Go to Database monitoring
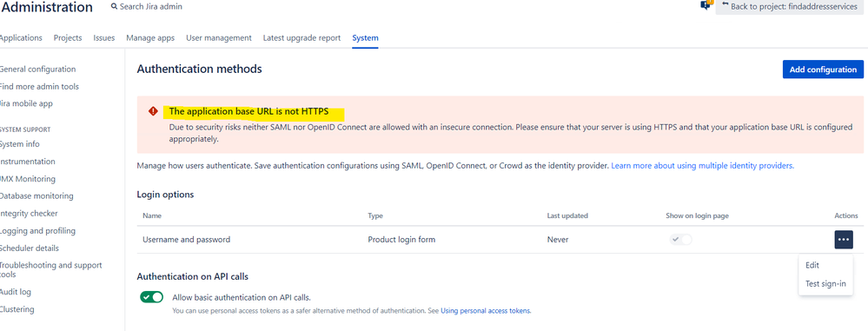Image resolution: width=868 pixels, height=331 pixels. coord(36,196)
